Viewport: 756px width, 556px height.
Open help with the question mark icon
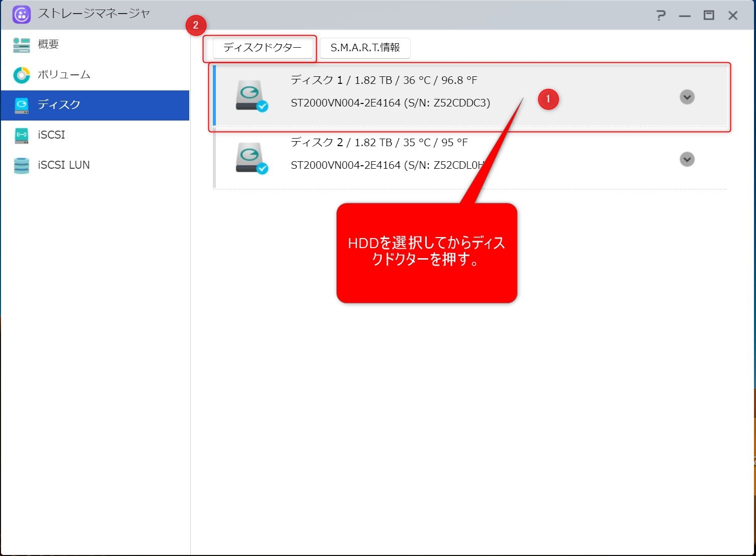[661, 16]
